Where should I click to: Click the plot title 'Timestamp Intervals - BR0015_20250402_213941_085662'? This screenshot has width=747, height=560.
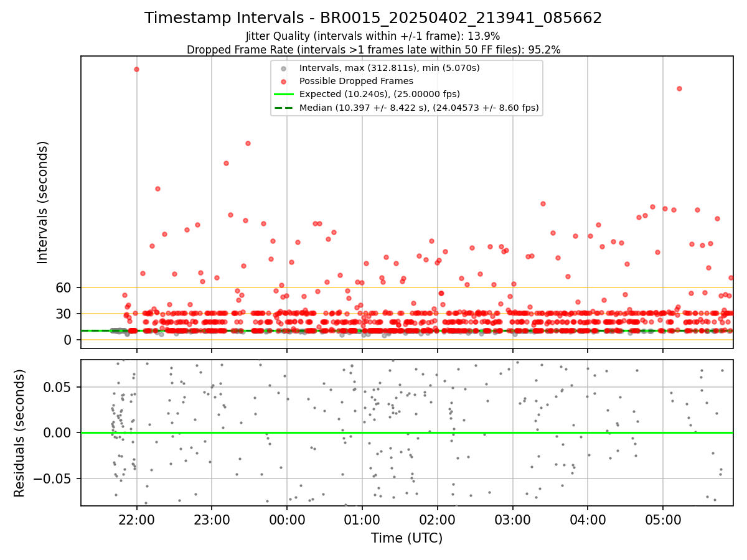click(x=374, y=18)
